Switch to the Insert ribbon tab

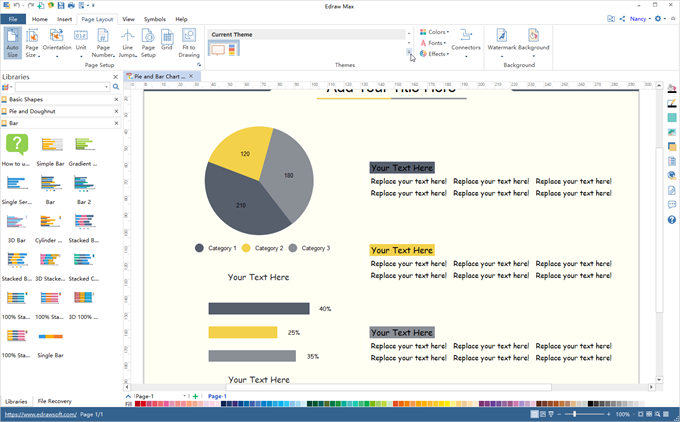tap(64, 19)
